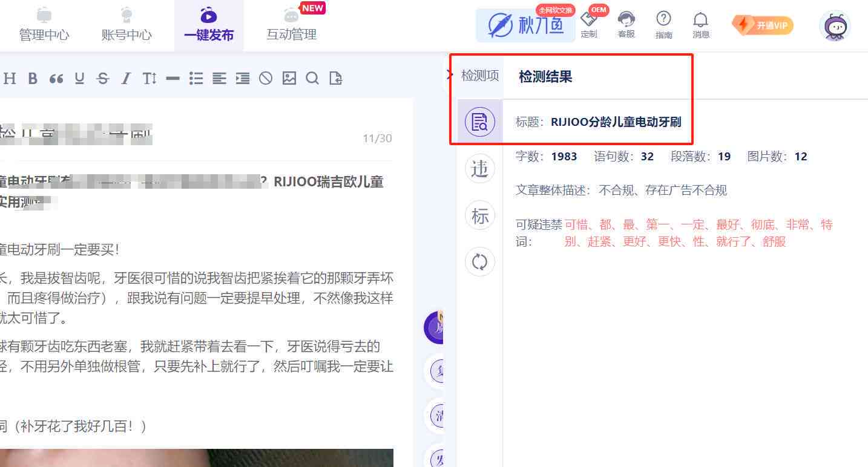Click the flagged word 赶紧
The image size is (868, 467).
coord(599,242)
